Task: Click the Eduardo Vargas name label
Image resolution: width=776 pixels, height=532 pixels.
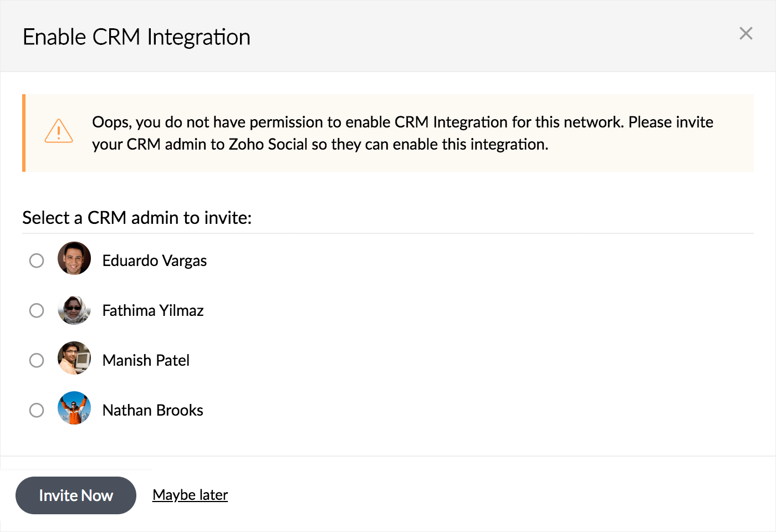Action: click(x=154, y=260)
